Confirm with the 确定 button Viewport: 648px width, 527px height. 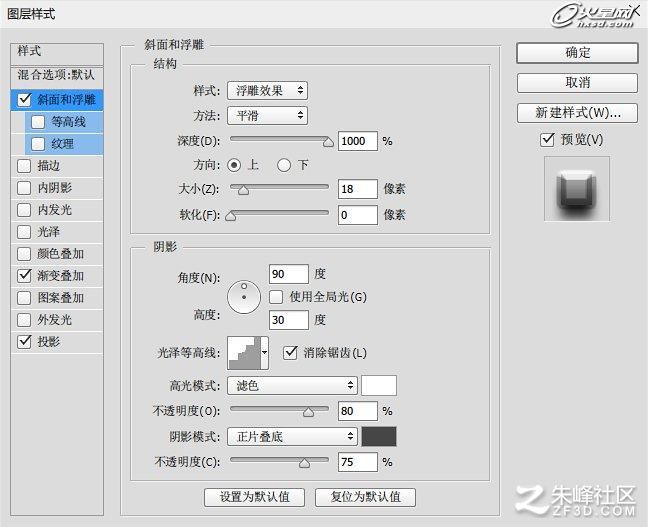pos(577,53)
